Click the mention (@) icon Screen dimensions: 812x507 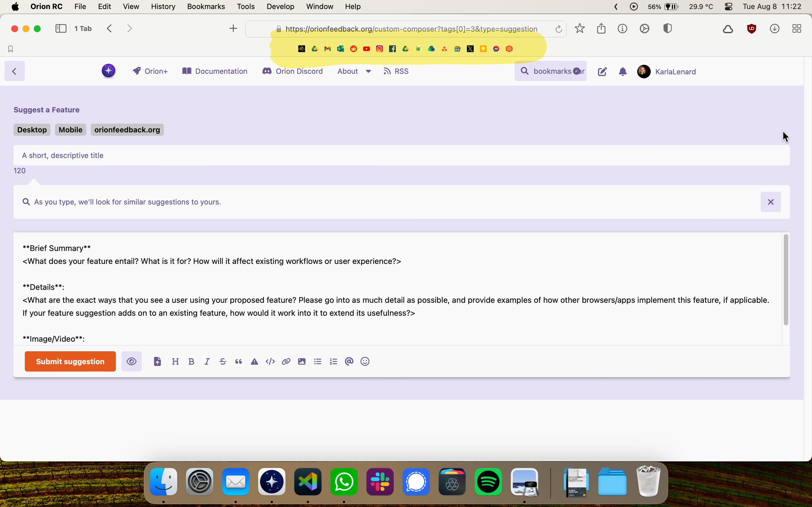point(349,361)
